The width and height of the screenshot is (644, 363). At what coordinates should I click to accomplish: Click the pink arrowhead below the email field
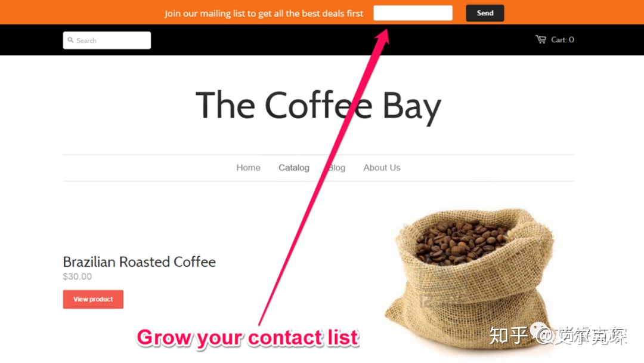(x=383, y=36)
